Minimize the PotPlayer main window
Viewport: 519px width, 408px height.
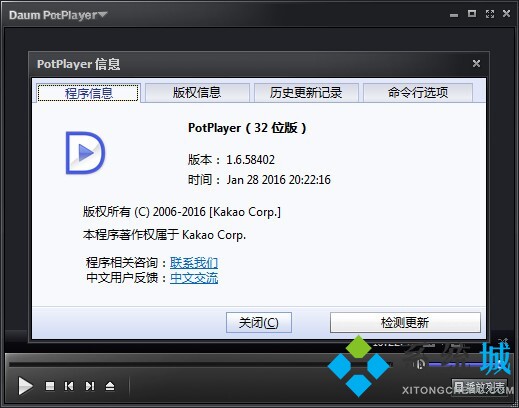(x=454, y=14)
